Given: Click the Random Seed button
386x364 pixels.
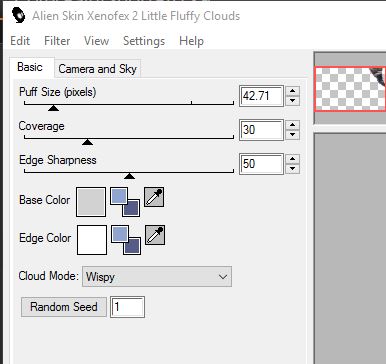Looking at the screenshot, I should 64,307.
